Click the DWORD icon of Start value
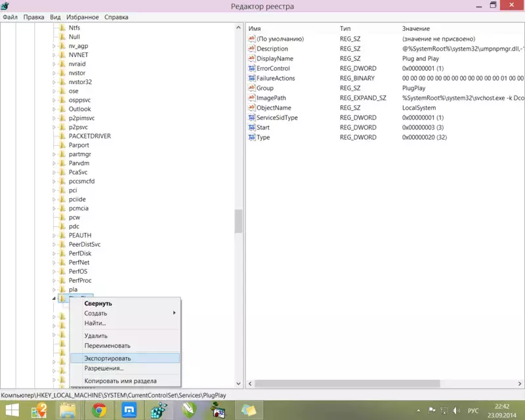This screenshot has height=420, width=525. tap(251, 127)
